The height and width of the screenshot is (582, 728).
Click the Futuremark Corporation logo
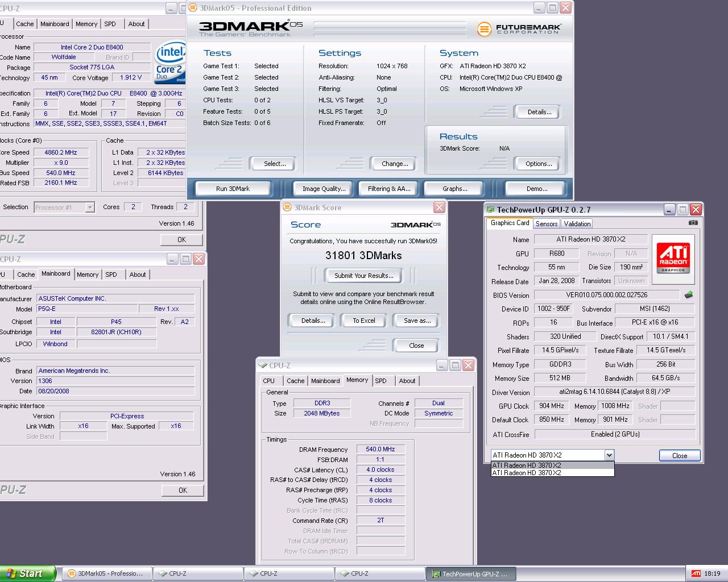click(x=519, y=29)
